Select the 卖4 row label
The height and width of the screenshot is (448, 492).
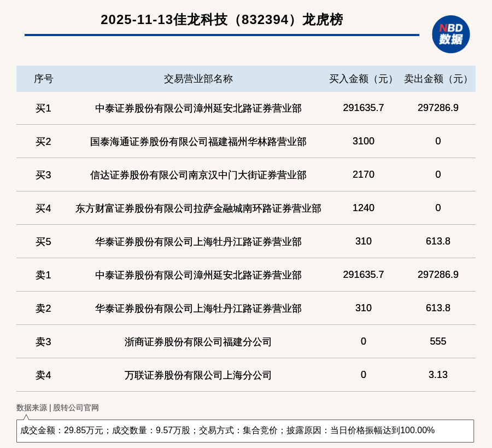(43, 375)
